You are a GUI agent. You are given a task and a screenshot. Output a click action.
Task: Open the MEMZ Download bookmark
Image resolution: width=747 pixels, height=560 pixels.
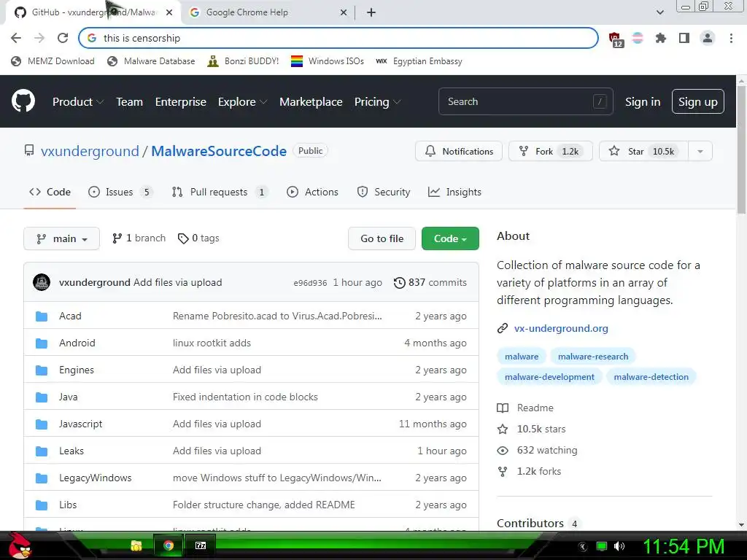point(53,61)
